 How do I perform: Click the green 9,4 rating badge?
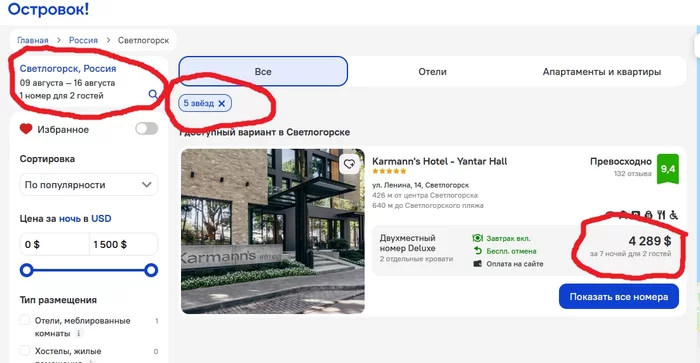point(667,169)
